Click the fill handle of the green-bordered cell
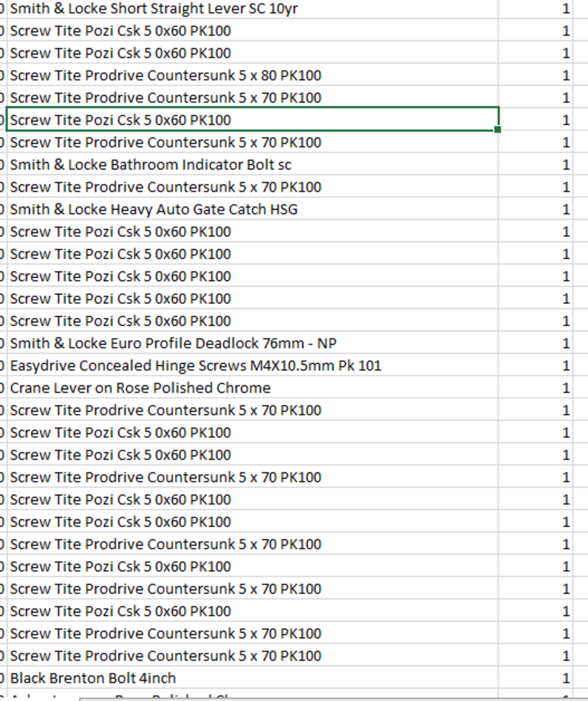 497,129
